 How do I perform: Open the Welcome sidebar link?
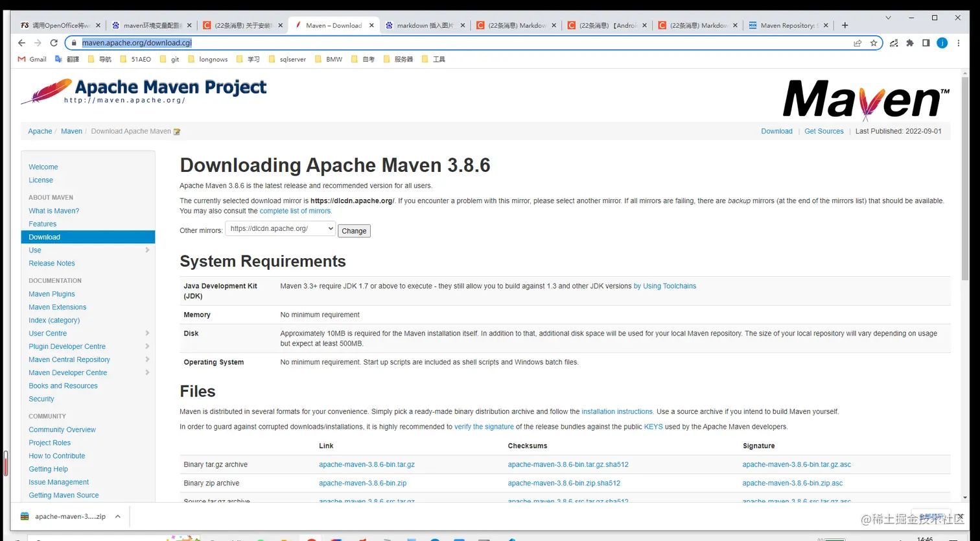tap(43, 167)
